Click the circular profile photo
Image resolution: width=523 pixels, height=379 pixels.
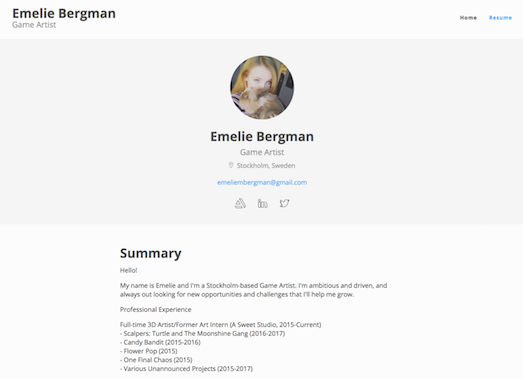(x=262, y=87)
